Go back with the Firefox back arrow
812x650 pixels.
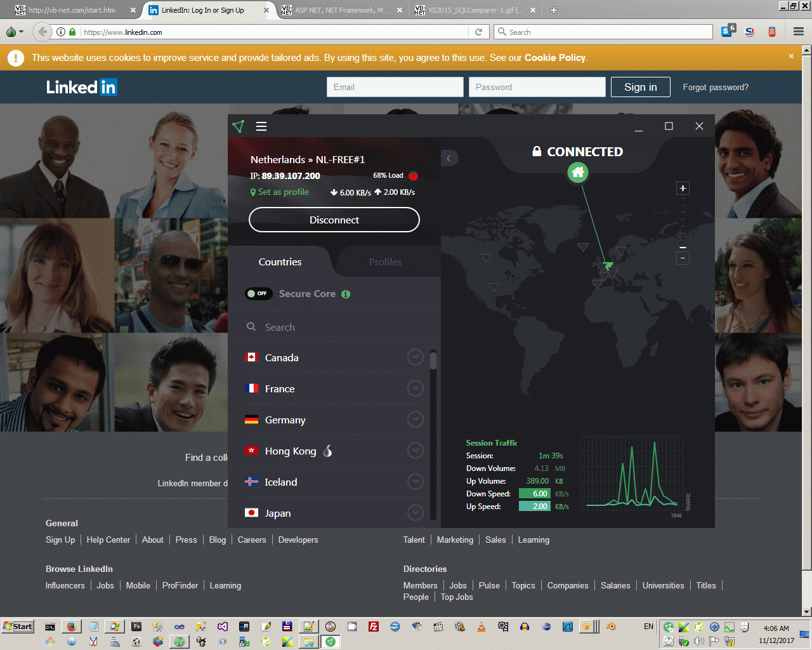tap(43, 32)
